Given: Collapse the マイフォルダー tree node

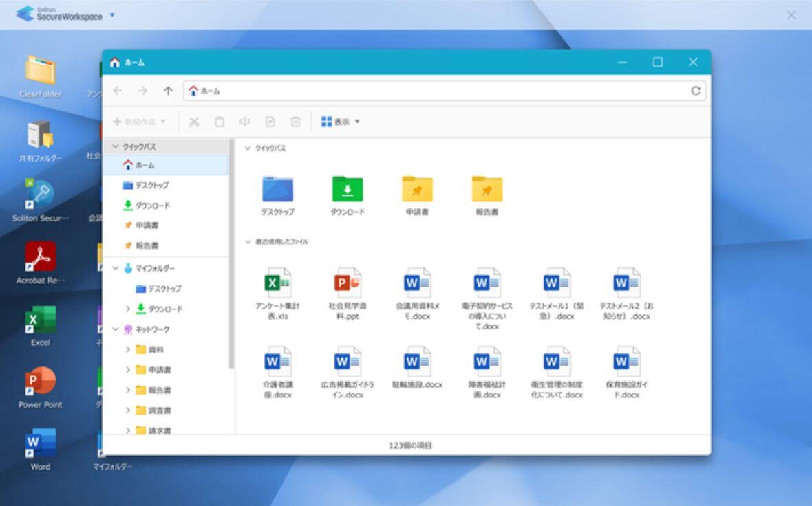Looking at the screenshot, I should point(116,268).
